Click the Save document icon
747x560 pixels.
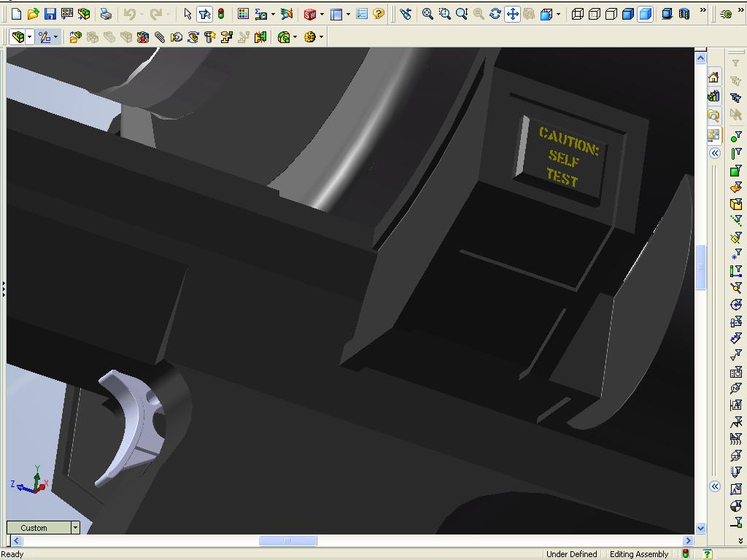50,14
